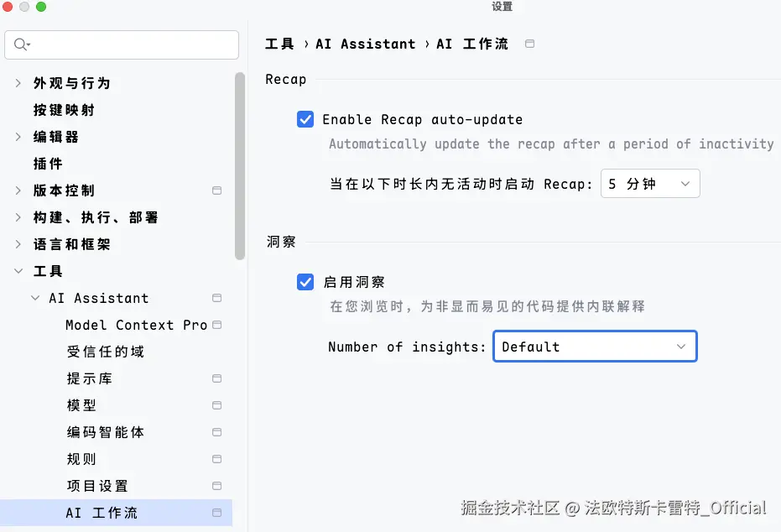Disable the 启用洞察 checkbox

click(305, 282)
